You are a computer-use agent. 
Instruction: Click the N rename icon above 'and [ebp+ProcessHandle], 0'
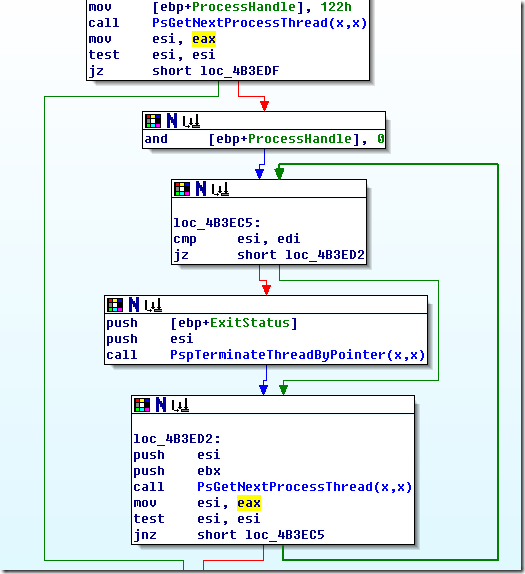pos(172,121)
